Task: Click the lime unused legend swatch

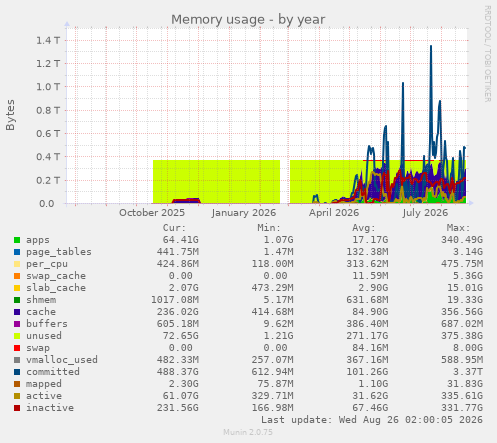Action: (17, 336)
